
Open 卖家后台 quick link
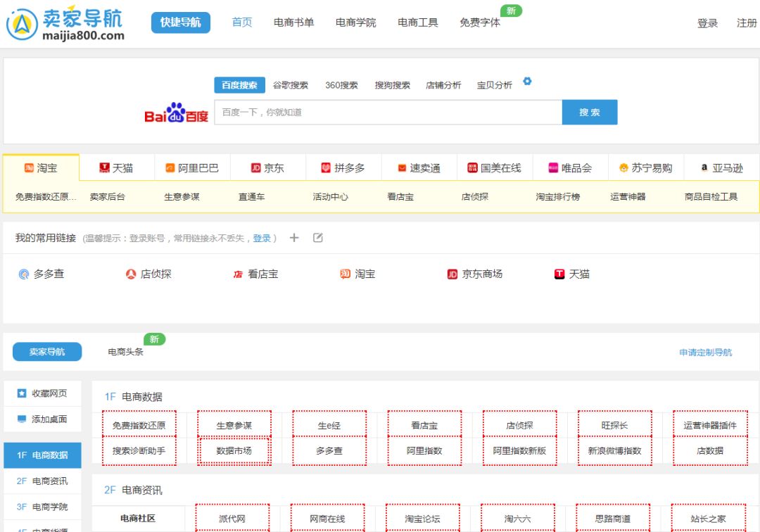coord(107,197)
